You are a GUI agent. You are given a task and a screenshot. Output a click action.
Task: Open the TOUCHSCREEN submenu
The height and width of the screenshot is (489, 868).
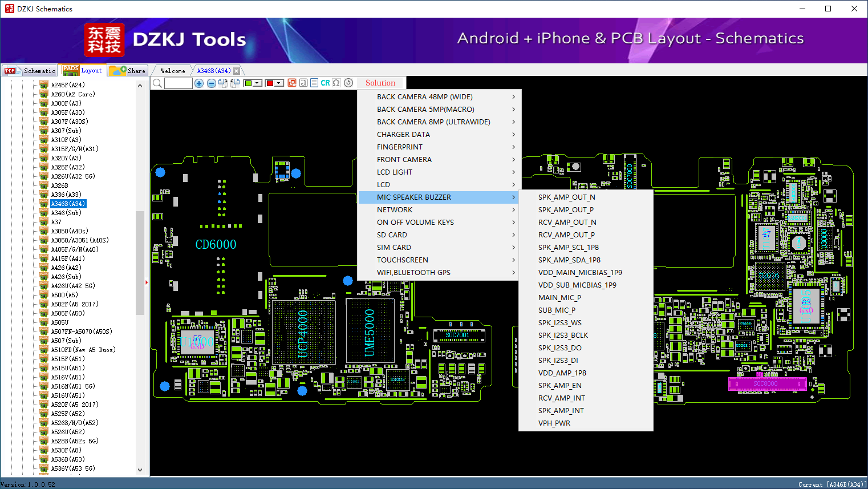439,260
